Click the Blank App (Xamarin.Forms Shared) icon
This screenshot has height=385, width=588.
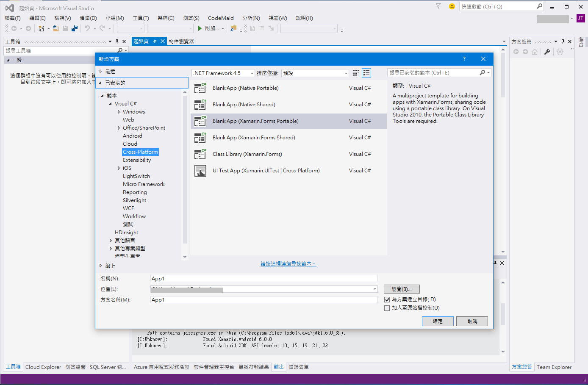pos(200,138)
